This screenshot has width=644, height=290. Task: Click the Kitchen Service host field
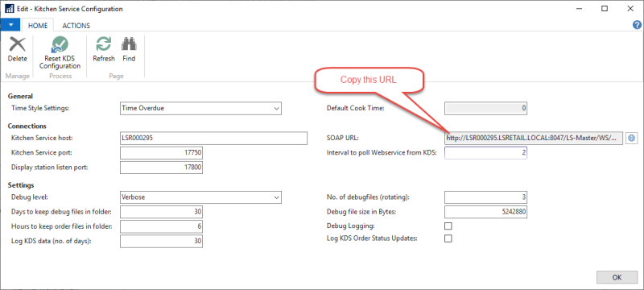213,139
